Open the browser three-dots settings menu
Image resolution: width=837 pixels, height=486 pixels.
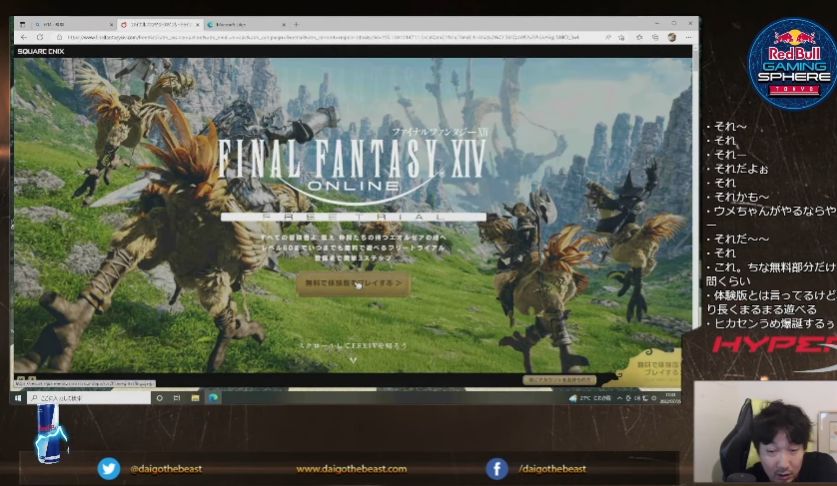click(x=689, y=37)
